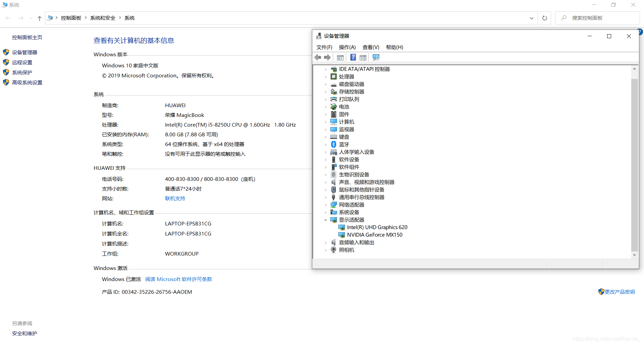Click the toolbar icon left of Help icon
644x345 pixels.
340,58
